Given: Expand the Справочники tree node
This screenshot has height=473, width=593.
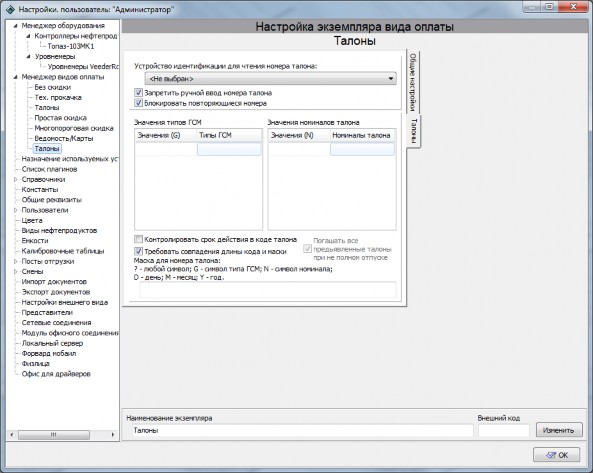Looking at the screenshot, I should (x=16, y=180).
